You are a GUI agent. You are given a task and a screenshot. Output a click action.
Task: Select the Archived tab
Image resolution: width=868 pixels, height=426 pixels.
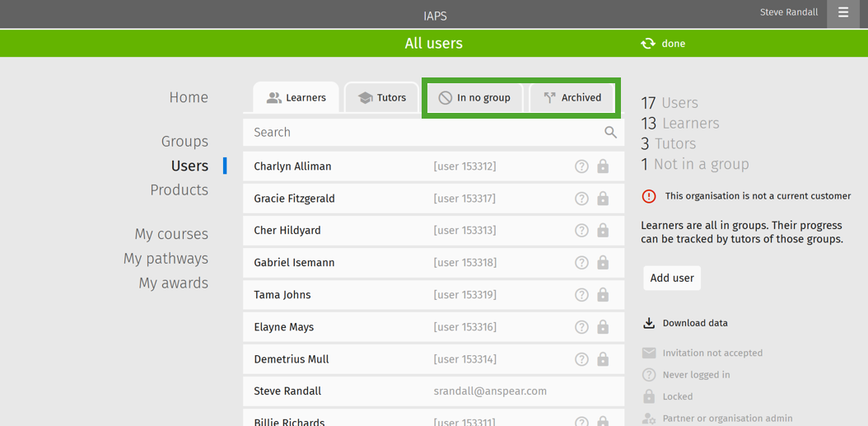click(x=572, y=98)
